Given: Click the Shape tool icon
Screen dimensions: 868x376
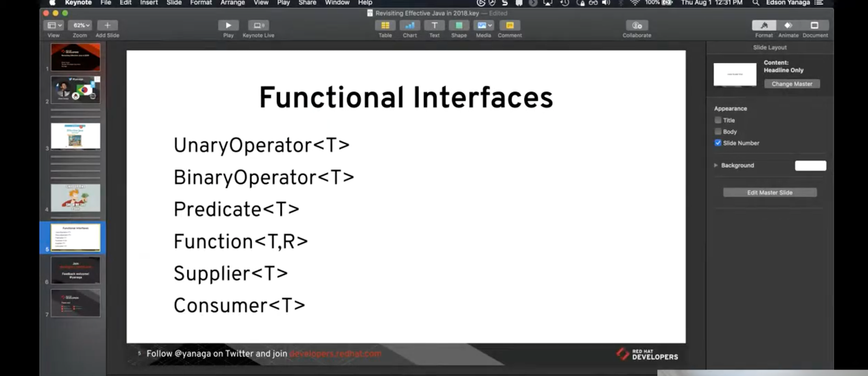Looking at the screenshot, I should [459, 26].
